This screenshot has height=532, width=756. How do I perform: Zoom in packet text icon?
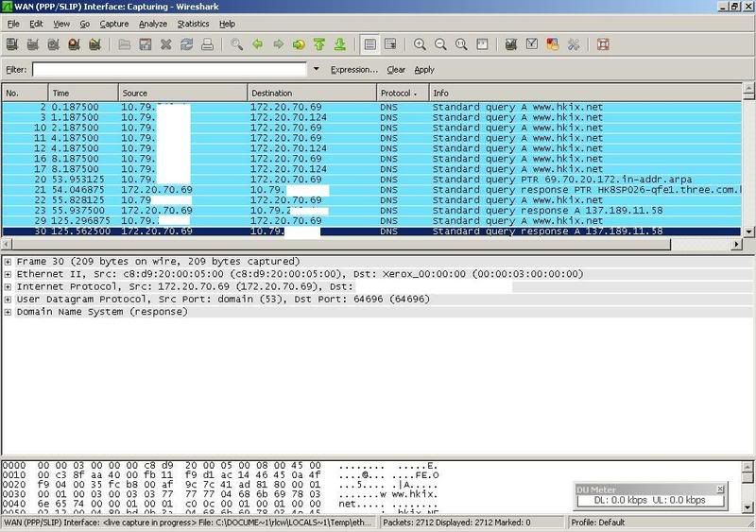pyautogui.click(x=420, y=44)
